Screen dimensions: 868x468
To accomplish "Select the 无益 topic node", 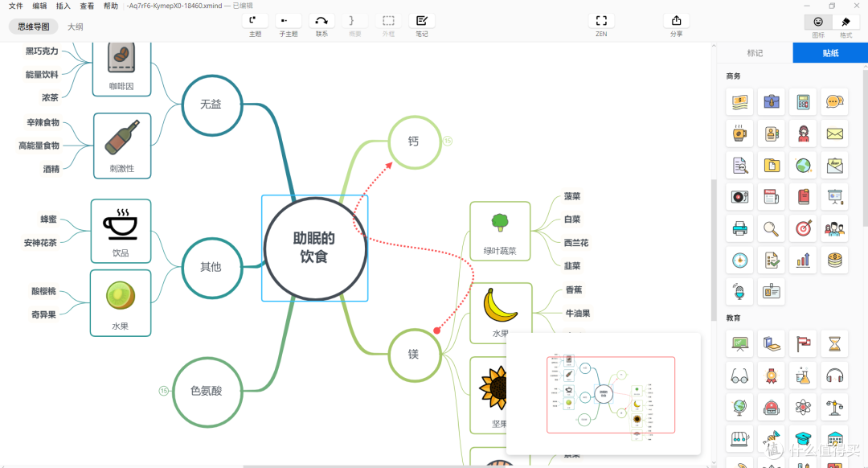I will tap(211, 105).
